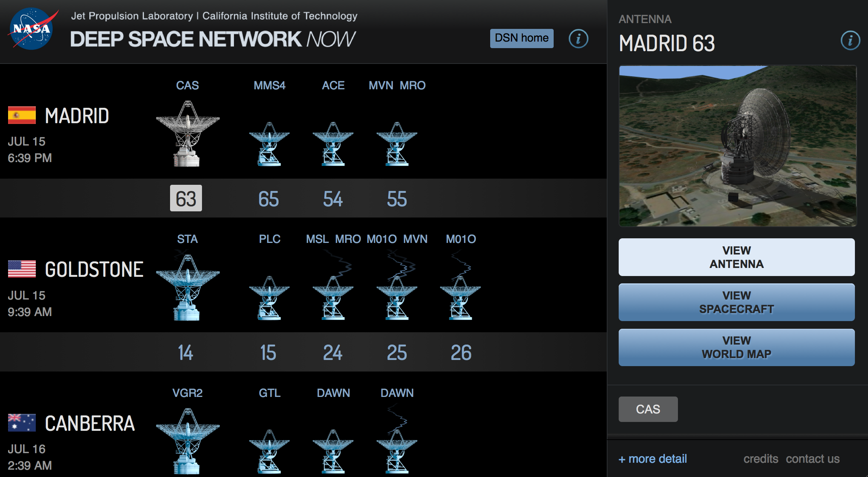This screenshot has height=477, width=868.
Task: Choose antenna number 65
Action: point(269,199)
